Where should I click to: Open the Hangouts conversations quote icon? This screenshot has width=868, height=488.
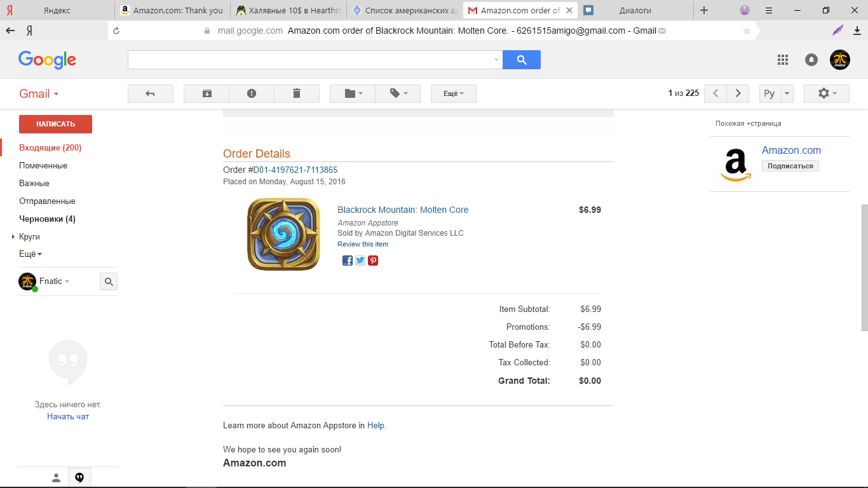point(79,478)
